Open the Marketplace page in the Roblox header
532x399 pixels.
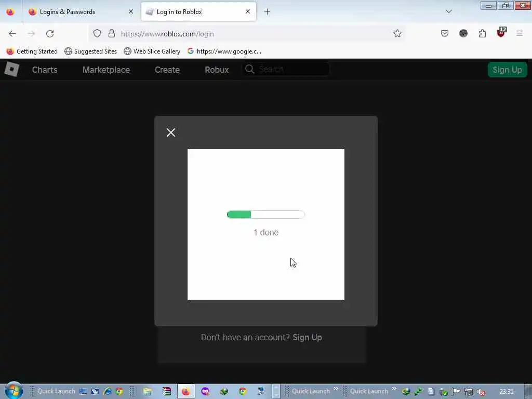click(106, 70)
